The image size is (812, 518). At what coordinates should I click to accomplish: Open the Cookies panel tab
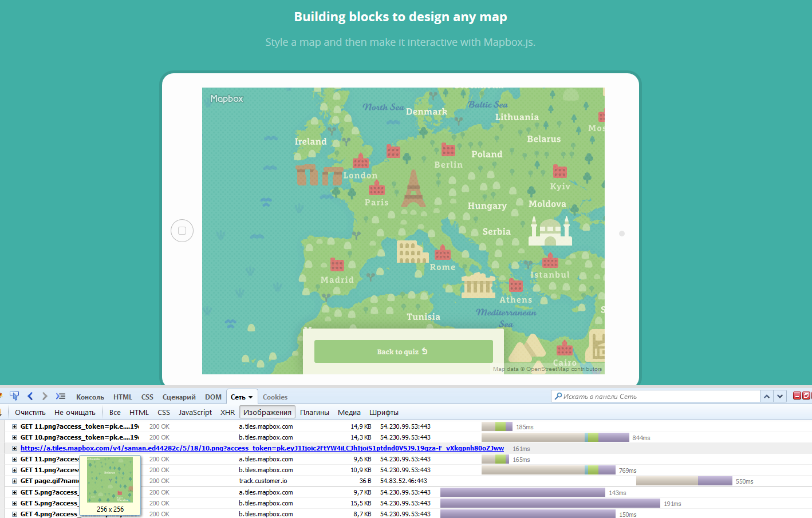point(275,397)
